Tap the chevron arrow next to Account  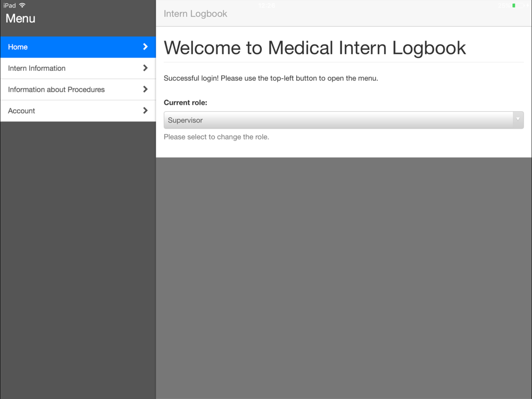pos(145,111)
